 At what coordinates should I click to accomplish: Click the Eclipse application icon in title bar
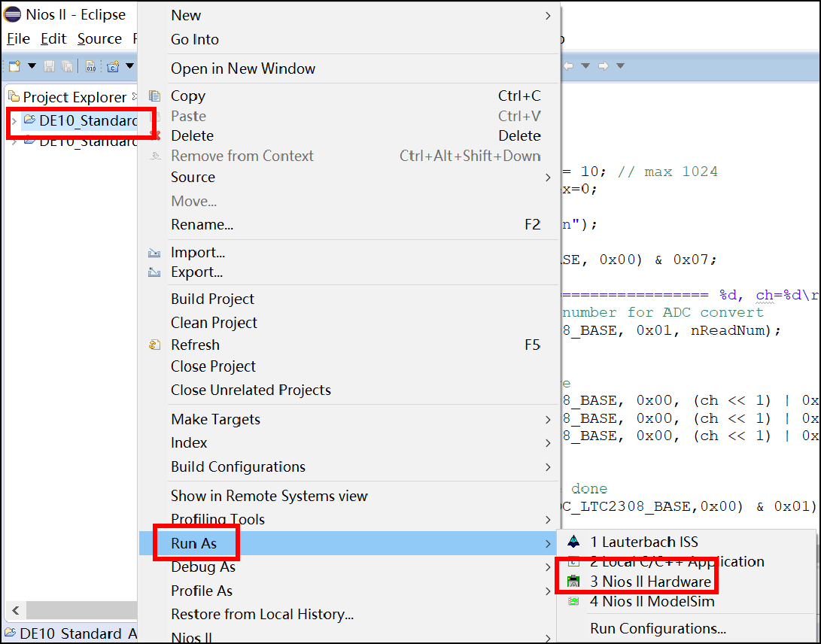[x=13, y=14]
